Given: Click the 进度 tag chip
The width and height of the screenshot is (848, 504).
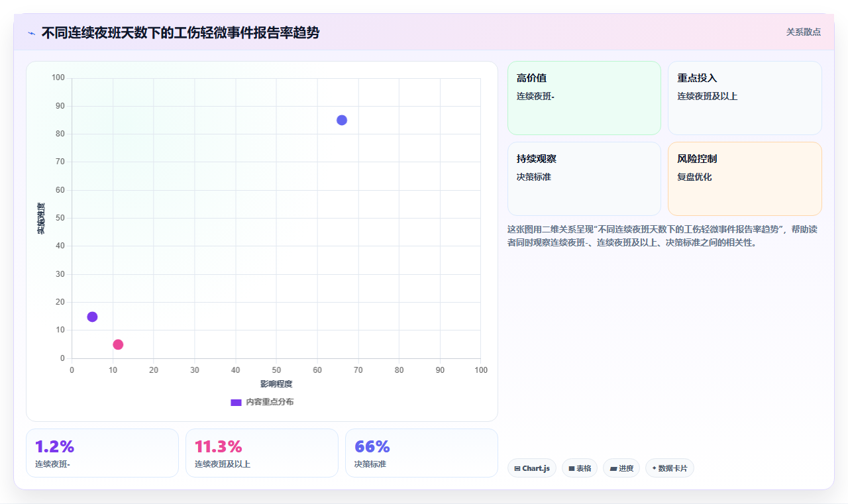Looking at the screenshot, I should click(x=621, y=468).
